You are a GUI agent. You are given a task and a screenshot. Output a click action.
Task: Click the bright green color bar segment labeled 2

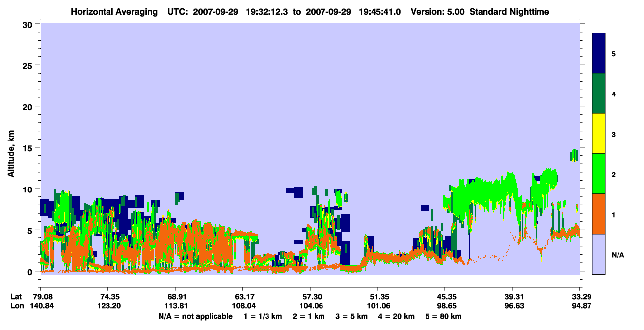(599, 174)
